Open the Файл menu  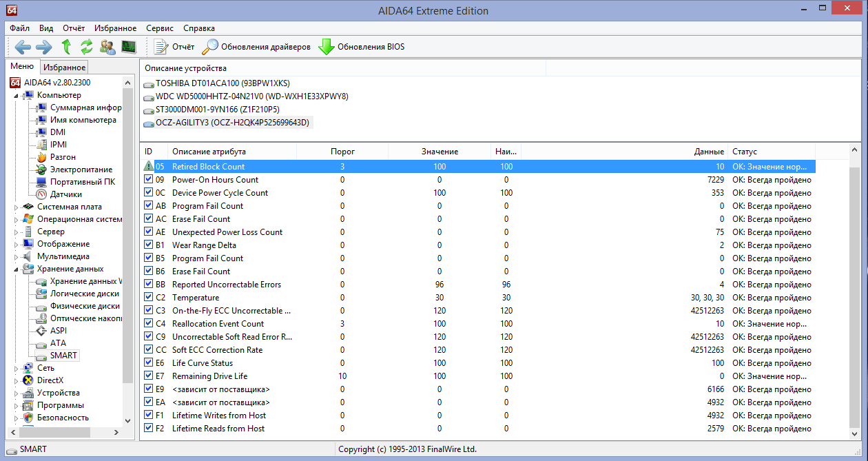(19, 28)
